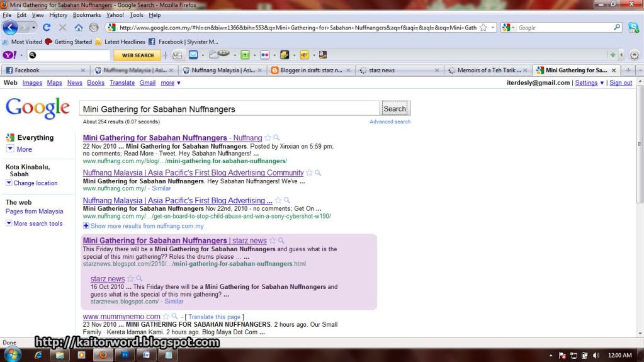
Task: Reload the current page
Action: (47, 28)
